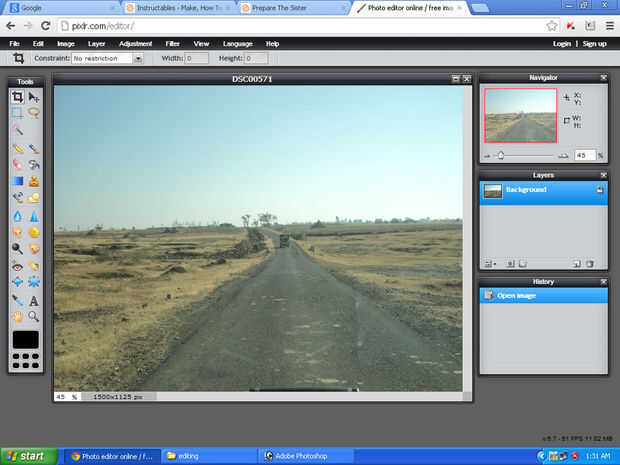
Task: Select the Sharpen tool
Action: pos(34,216)
